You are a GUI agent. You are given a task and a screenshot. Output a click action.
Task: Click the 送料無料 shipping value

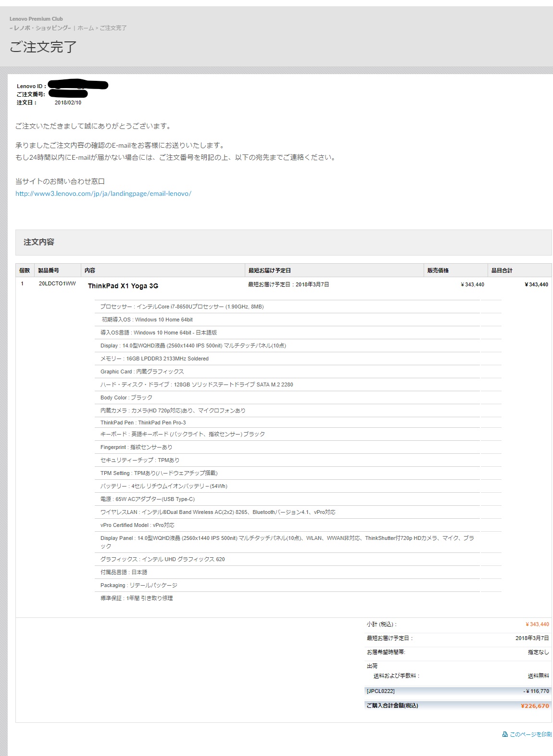539,676
